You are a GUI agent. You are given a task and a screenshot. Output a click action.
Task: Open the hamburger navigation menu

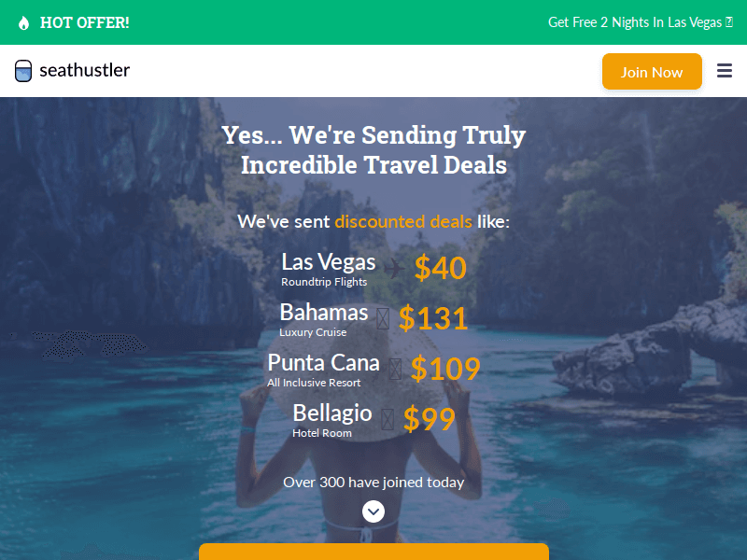click(x=725, y=71)
